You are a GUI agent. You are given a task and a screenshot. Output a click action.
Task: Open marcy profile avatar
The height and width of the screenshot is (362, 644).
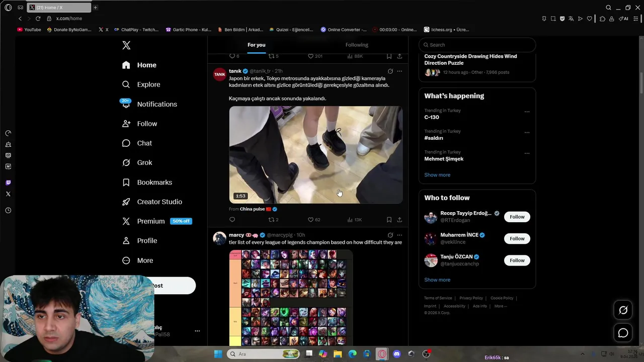[220, 238]
